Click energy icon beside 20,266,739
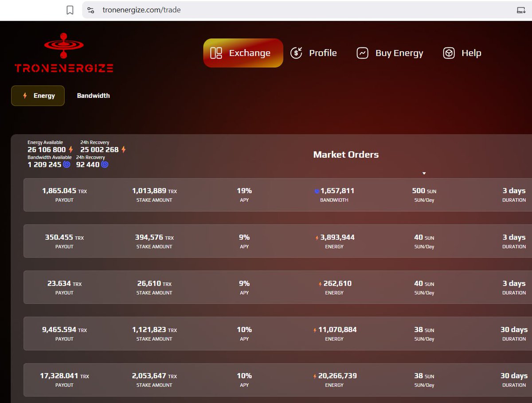The image size is (532, 403). click(315, 376)
